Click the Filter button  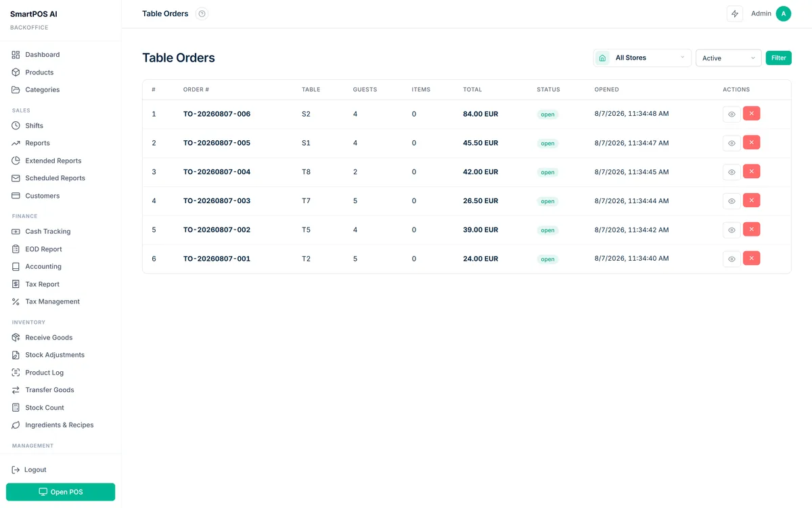click(x=779, y=58)
